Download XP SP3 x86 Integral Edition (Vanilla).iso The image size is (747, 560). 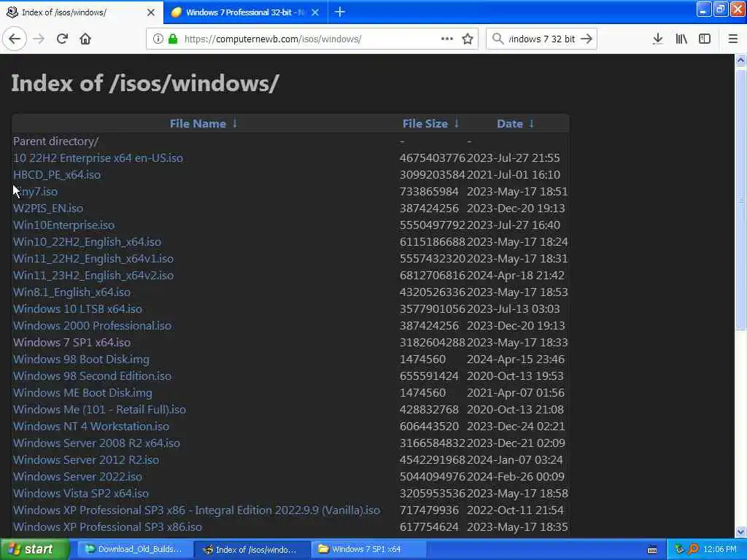pyautogui.click(x=197, y=510)
